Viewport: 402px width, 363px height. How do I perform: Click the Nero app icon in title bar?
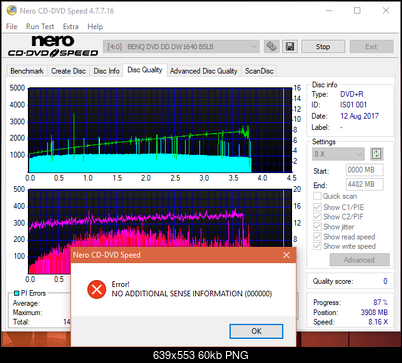[x=12, y=11]
